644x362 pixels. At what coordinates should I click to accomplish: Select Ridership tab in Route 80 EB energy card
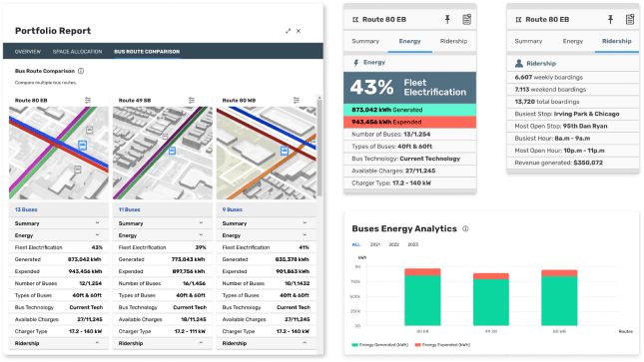(453, 41)
